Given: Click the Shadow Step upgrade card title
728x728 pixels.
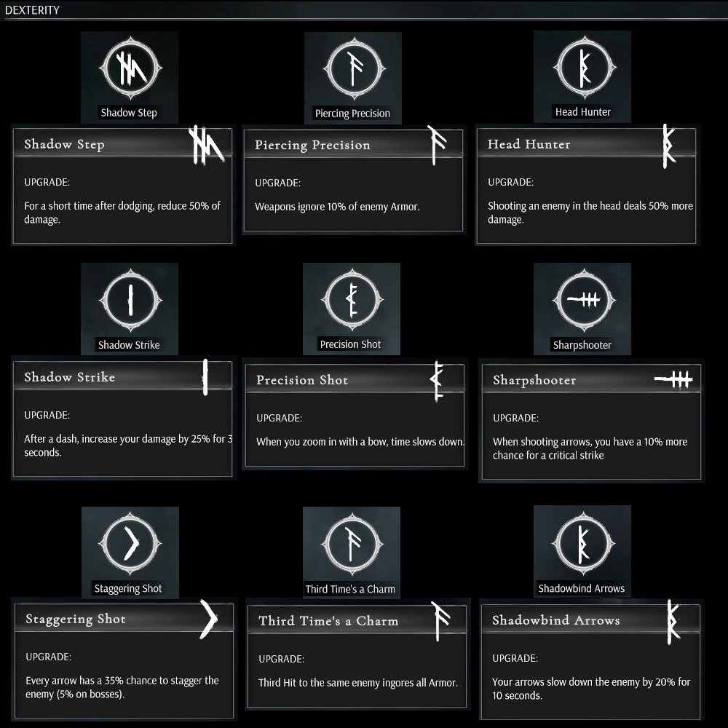Looking at the screenshot, I should click(64, 144).
